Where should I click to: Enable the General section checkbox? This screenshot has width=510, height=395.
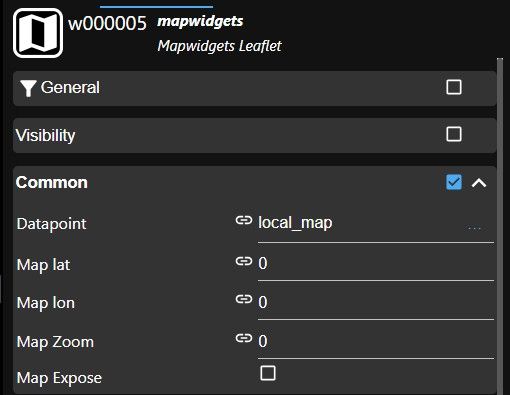pyautogui.click(x=454, y=87)
